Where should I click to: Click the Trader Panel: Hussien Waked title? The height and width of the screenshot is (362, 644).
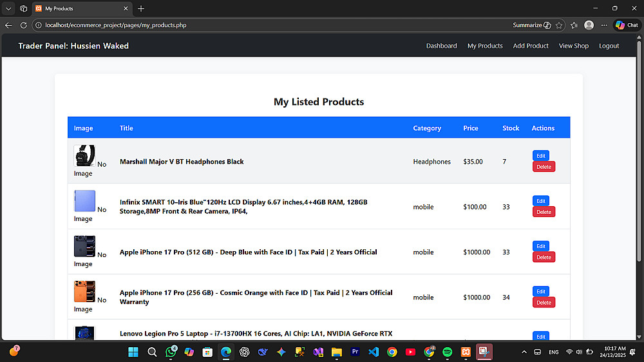[x=73, y=46]
